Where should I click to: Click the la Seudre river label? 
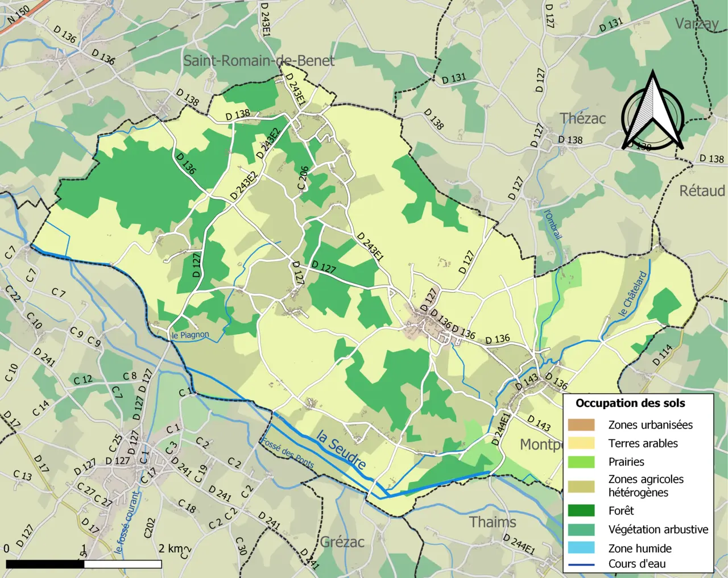(341, 449)
